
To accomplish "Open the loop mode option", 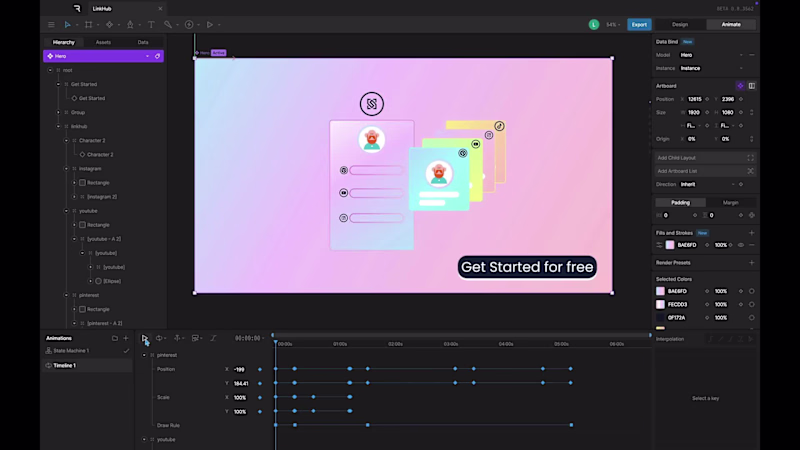I will pos(160,338).
